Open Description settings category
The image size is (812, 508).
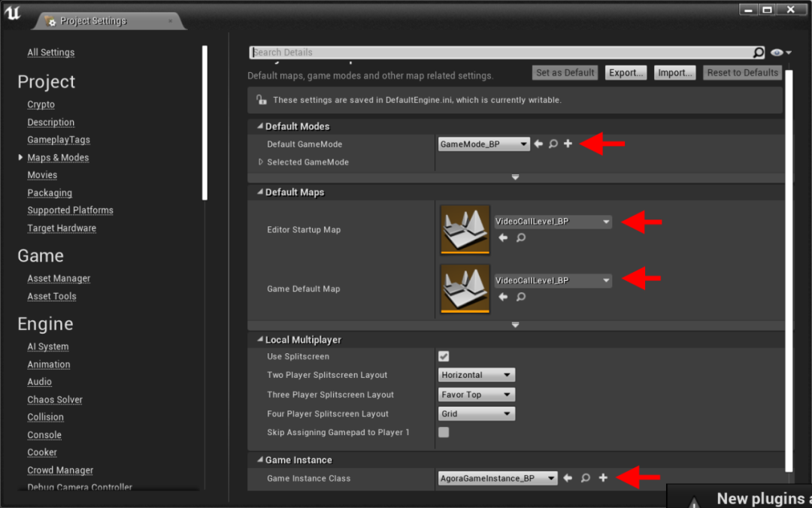point(51,122)
